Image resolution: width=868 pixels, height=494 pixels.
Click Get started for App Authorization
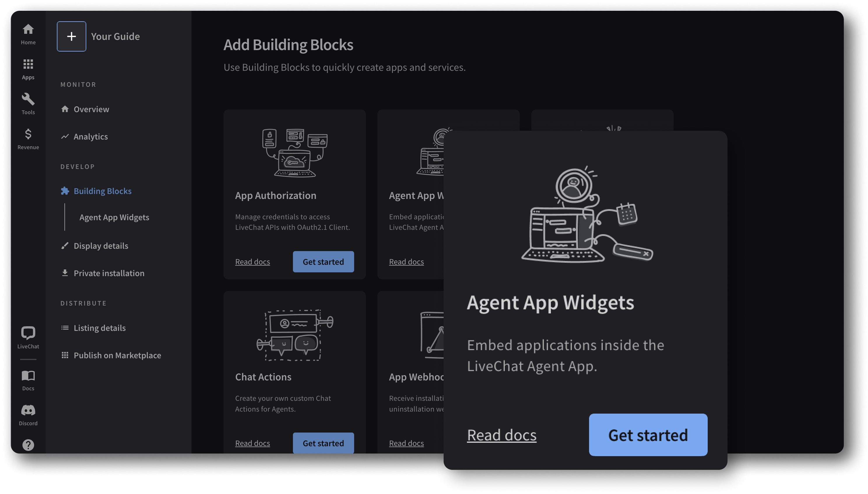pos(323,262)
